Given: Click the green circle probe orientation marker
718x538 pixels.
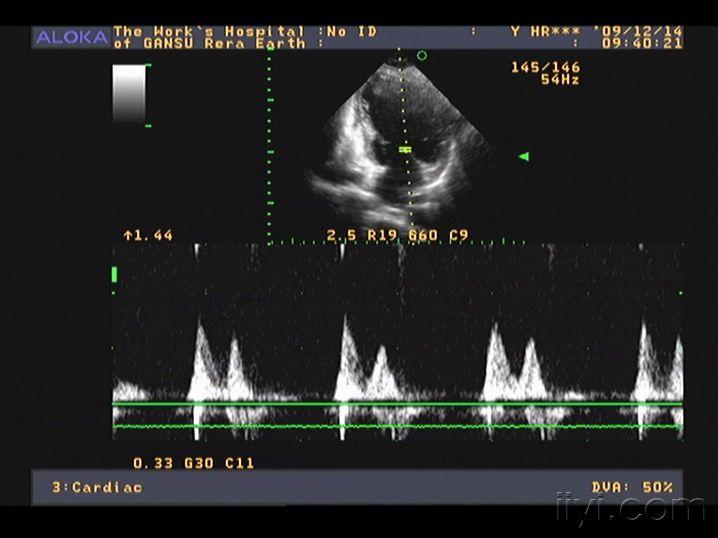Looking at the screenshot, I should click(x=422, y=56).
